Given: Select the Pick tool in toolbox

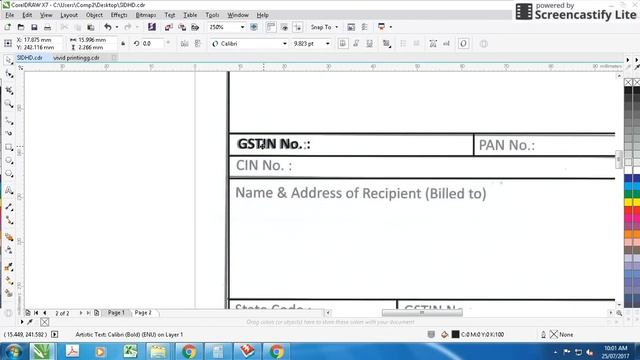Looking at the screenshot, I should point(9,60).
